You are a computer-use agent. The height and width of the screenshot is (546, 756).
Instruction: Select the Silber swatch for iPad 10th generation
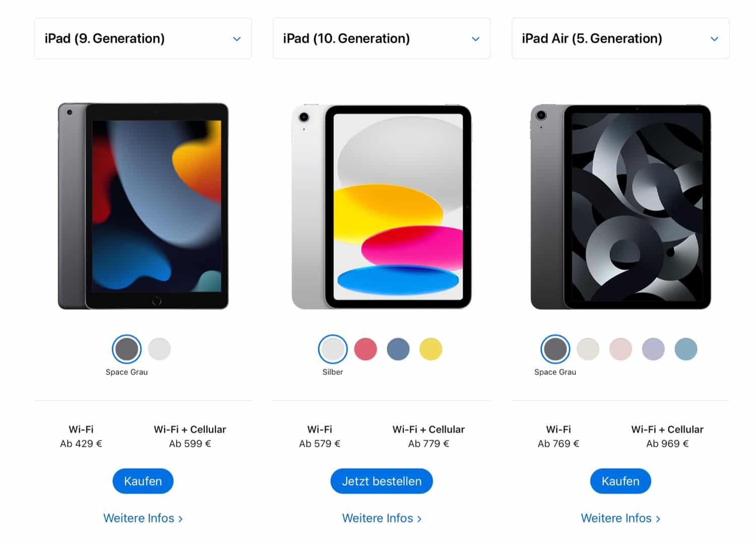pos(333,349)
